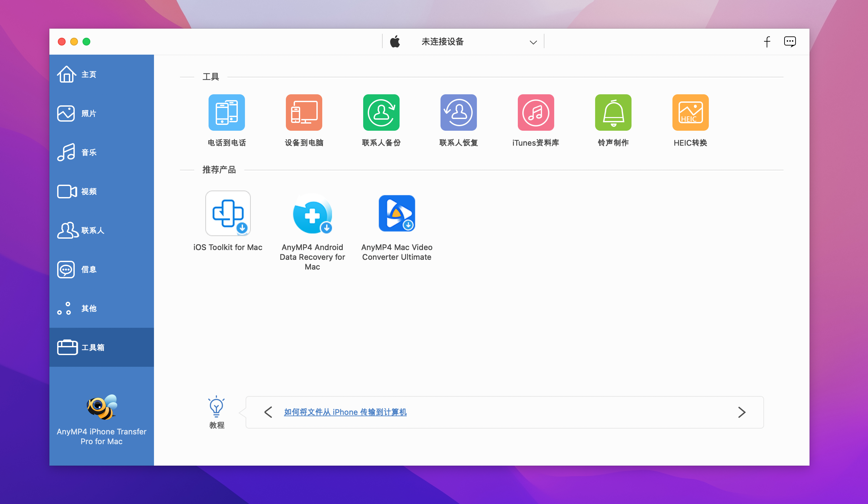The height and width of the screenshot is (504, 868).
Task: Click the Facebook icon in title bar
Action: coord(767,42)
